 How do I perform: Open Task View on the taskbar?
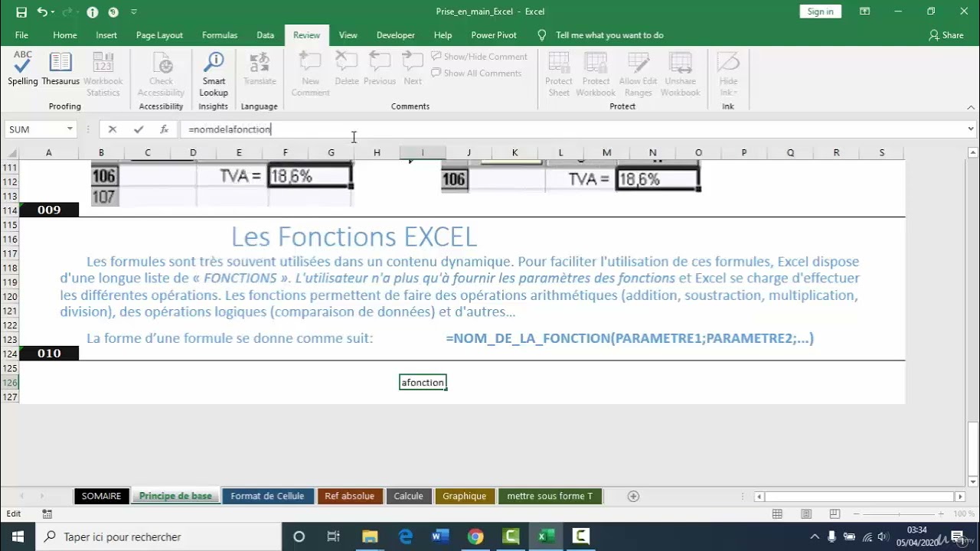coord(334,536)
